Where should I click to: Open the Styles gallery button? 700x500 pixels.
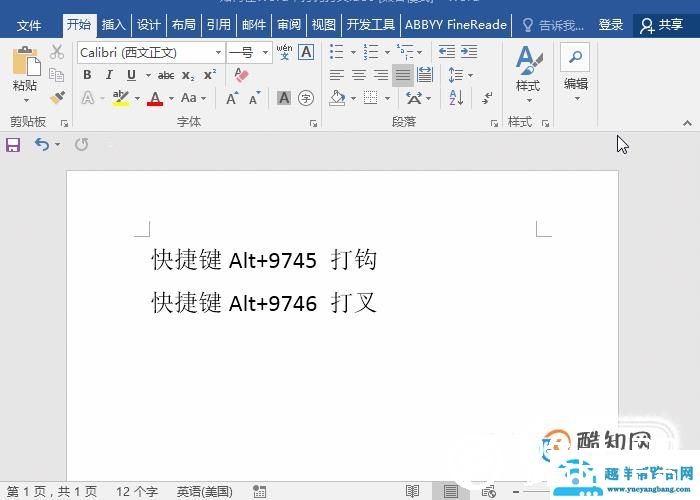[x=528, y=74]
